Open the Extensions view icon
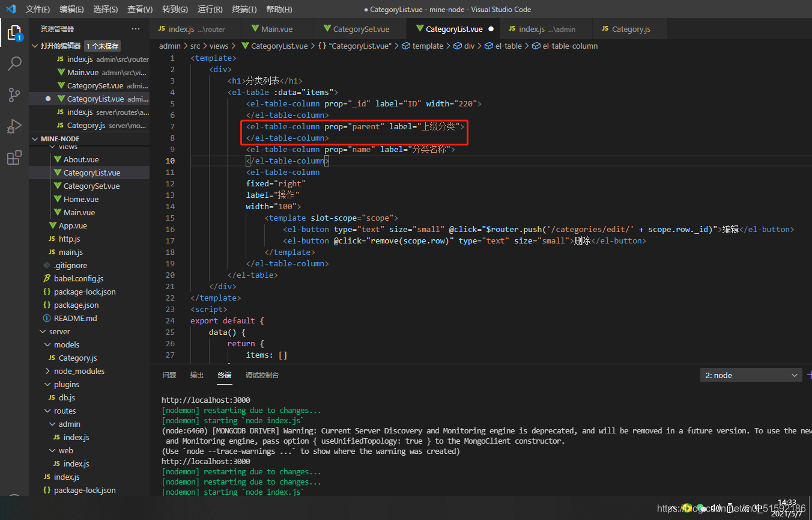 pyautogui.click(x=14, y=158)
